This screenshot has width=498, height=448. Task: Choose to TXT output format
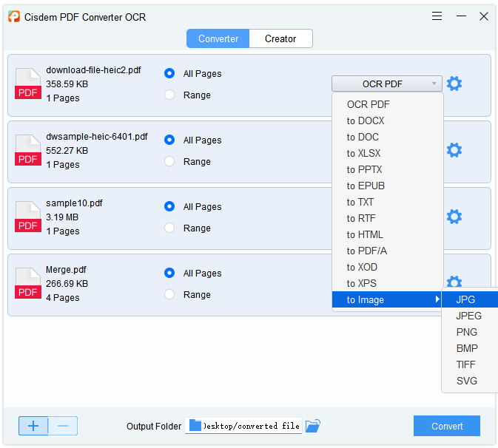[388, 202]
